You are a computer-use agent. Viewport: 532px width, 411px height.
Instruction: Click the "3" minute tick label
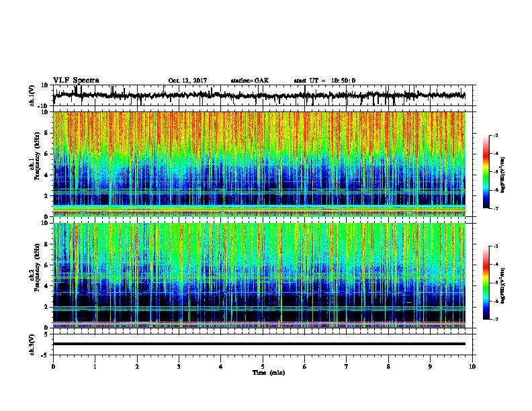(x=179, y=367)
